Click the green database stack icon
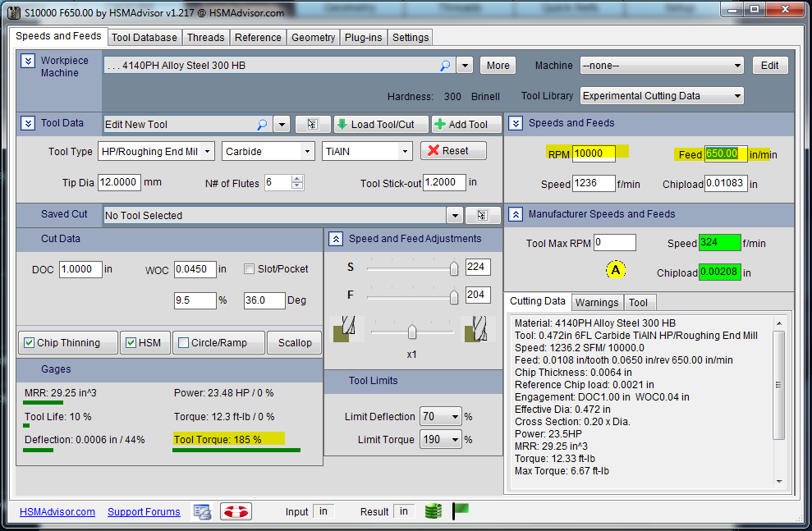Viewport: 812px width, 531px height. pyautogui.click(x=433, y=511)
